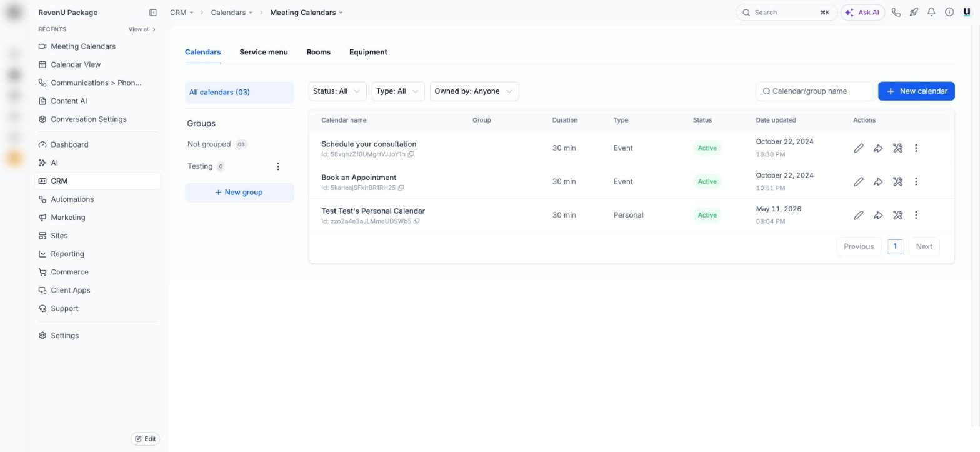Copy the Book an Appointment calendar ID

(401, 188)
